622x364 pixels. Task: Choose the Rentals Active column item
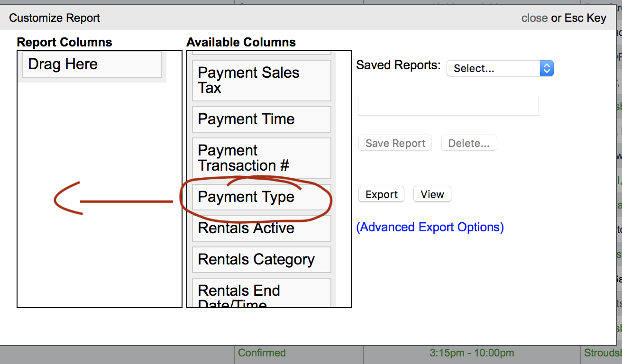[x=261, y=228]
